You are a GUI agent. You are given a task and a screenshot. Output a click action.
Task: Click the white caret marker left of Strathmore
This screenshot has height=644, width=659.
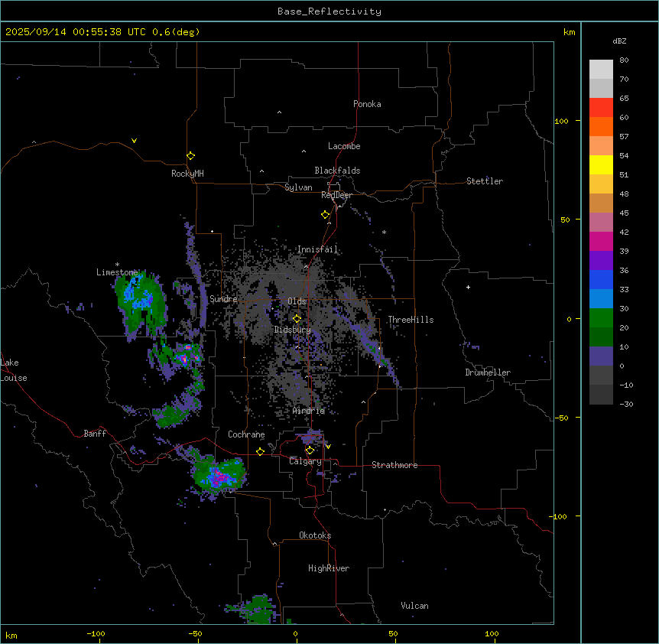[336, 463]
